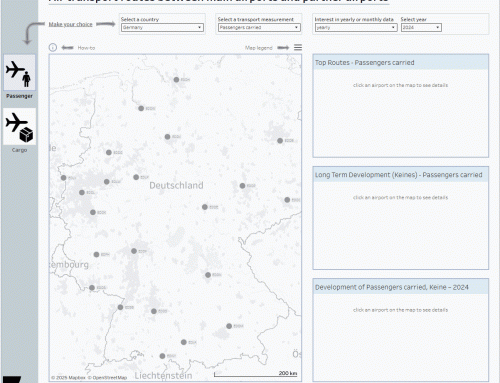
Task: Select the Friedrichshafen airport dot near Liechtenstein
Action: click(162, 356)
